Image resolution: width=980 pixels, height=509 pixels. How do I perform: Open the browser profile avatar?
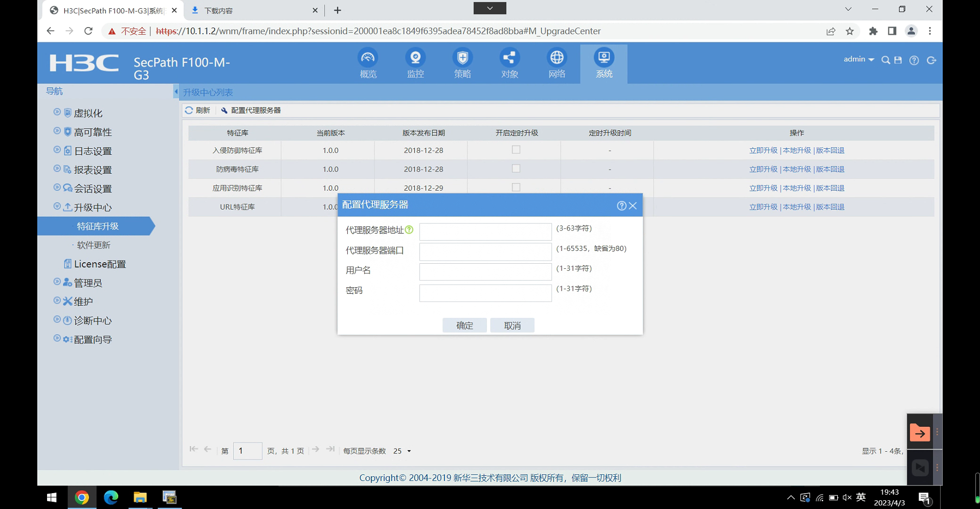point(911,31)
